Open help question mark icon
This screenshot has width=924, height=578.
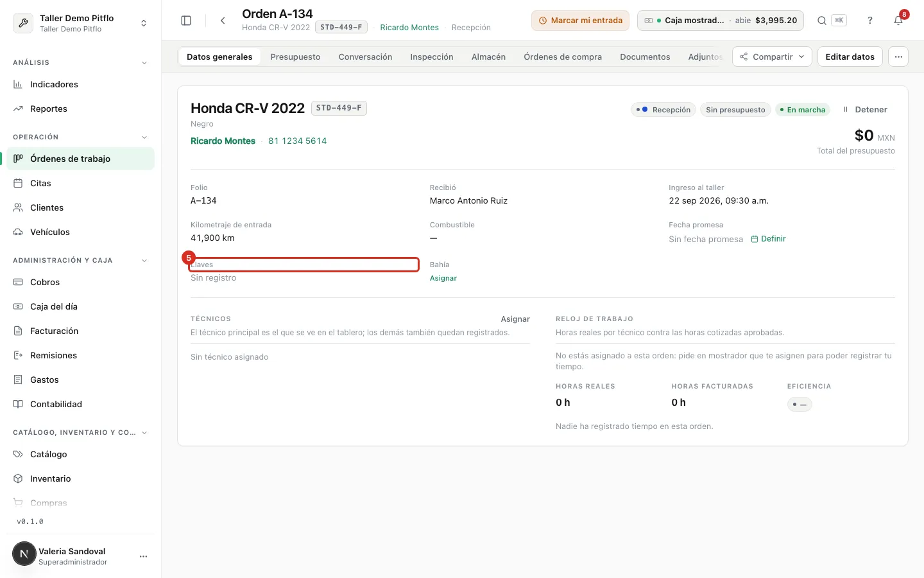tap(870, 21)
